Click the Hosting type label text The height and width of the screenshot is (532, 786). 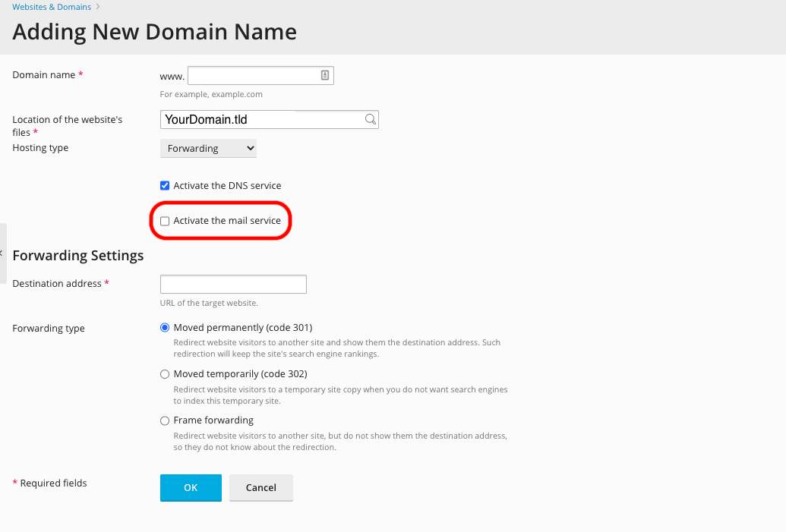point(40,148)
